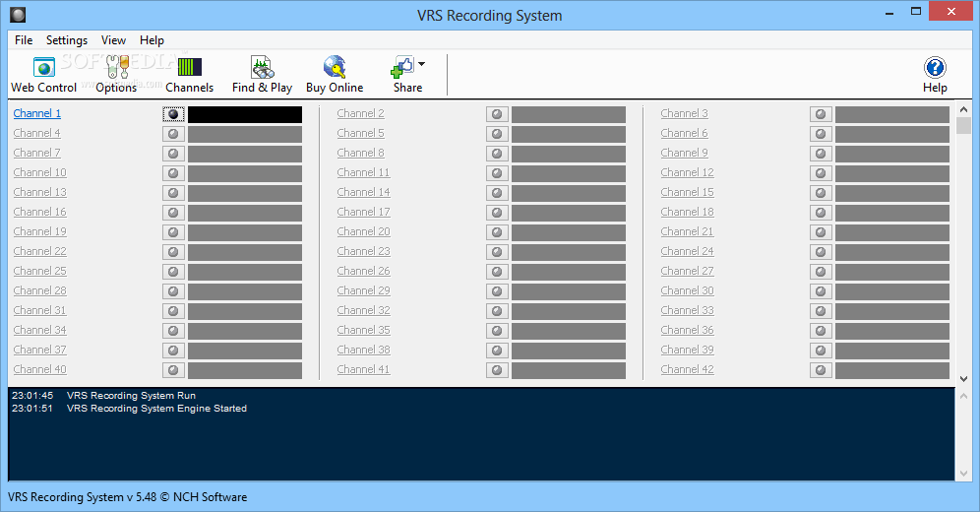Toggle the record button for Channel 12
980x512 pixels.
coord(821,173)
